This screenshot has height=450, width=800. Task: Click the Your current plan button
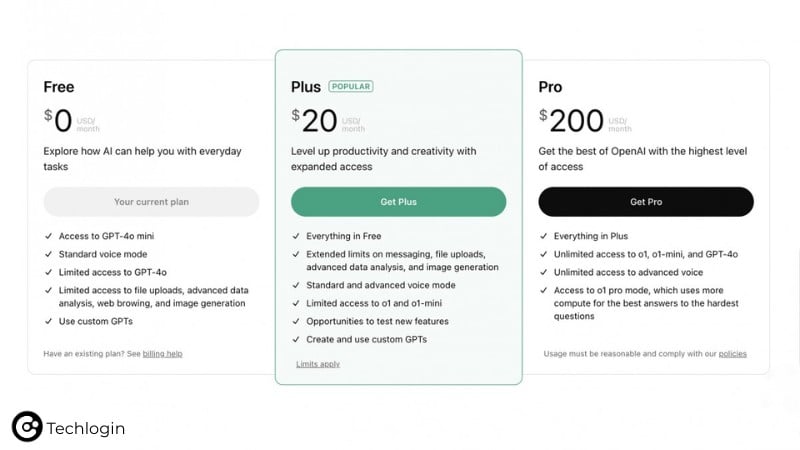point(151,202)
